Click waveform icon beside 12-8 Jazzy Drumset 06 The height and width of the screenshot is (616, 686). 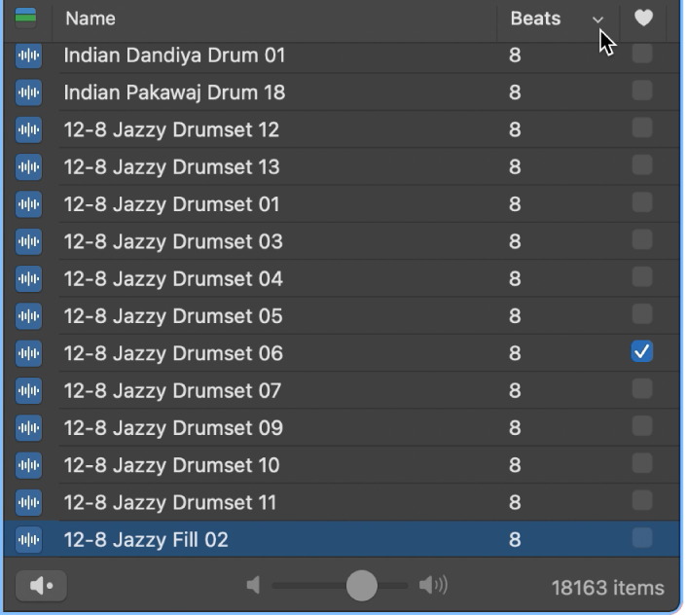pos(28,353)
